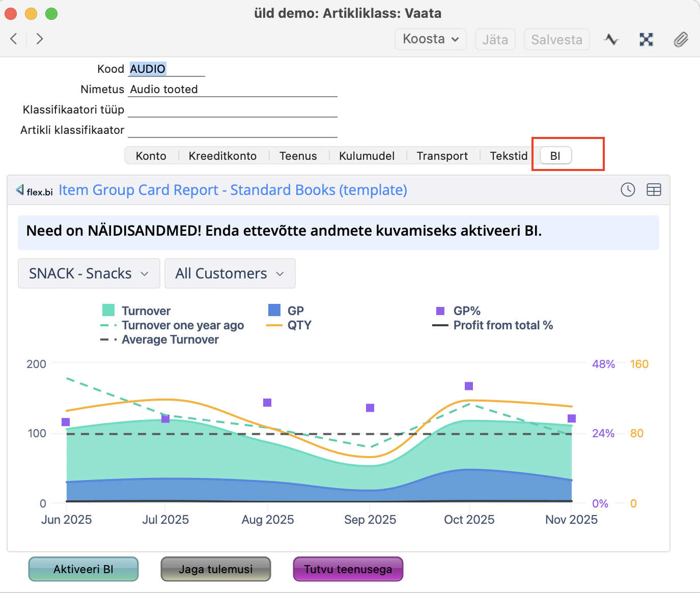700x593 pixels.
Task: Click the Tutvu teenusega button
Action: click(x=348, y=569)
